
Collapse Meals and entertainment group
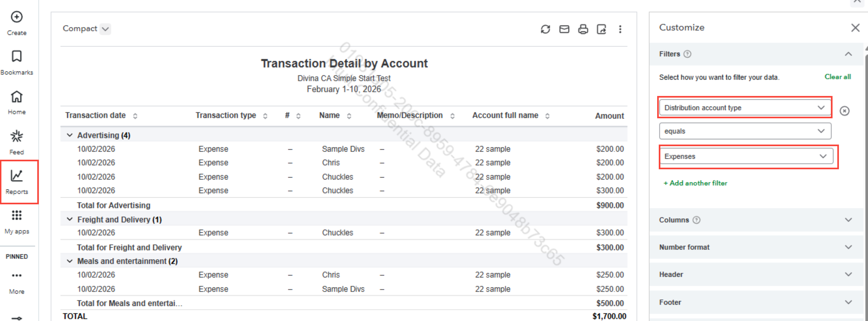70,261
